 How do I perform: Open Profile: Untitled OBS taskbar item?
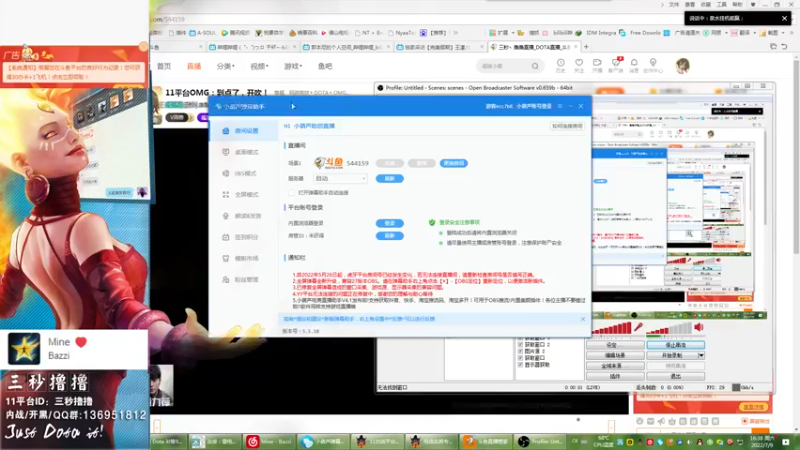(539, 441)
